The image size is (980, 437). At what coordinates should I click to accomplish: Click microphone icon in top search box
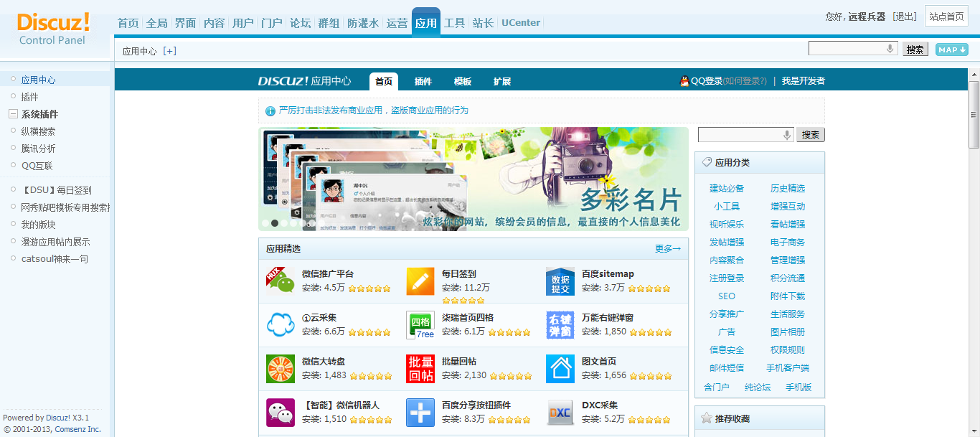pyautogui.click(x=890, y=49)
